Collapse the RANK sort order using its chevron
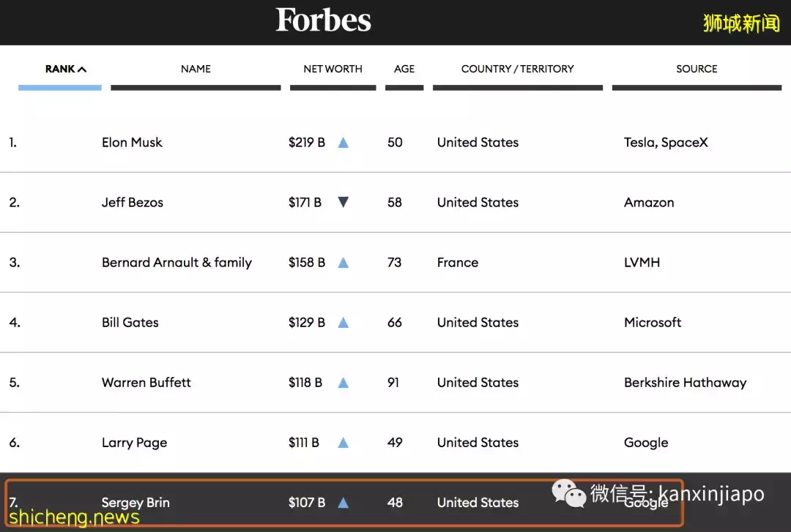Screen dimensions: 791x532 (81, 67)
